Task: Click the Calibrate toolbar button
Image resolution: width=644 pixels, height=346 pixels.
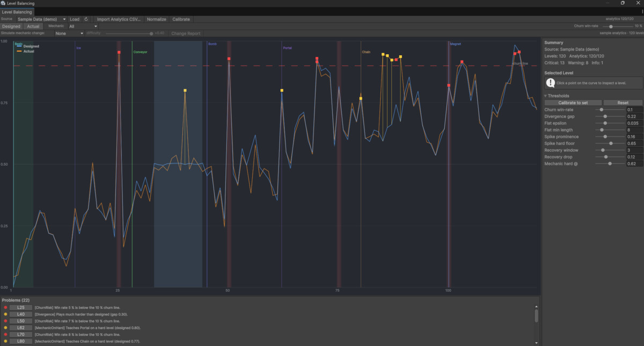Action: point(181,19)
